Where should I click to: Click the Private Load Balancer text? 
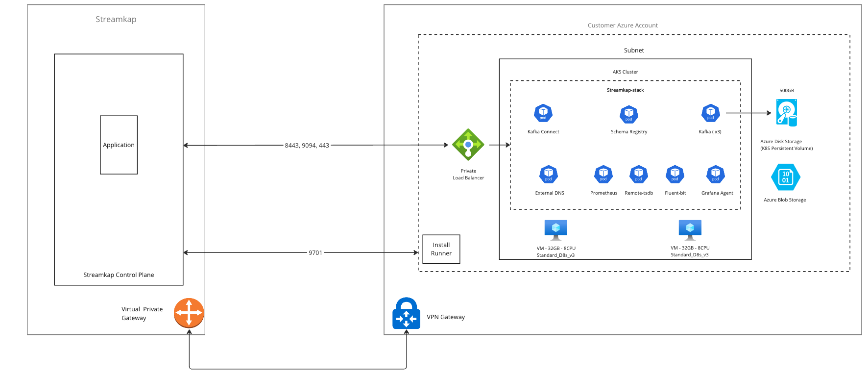pos(468,175)
